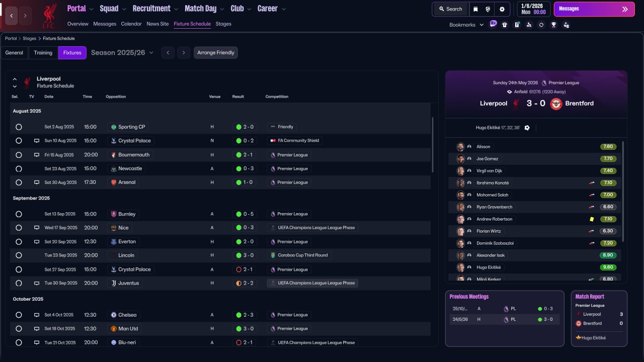Click the Juventus club badge
Image resolution: width=644 pixels, height=362 pixels.
(114, 283)
